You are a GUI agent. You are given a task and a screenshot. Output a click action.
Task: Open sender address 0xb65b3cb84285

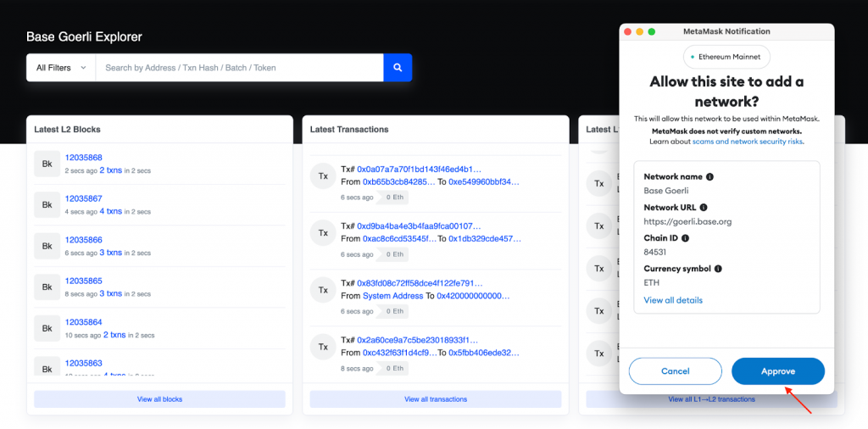pos(399,181)
